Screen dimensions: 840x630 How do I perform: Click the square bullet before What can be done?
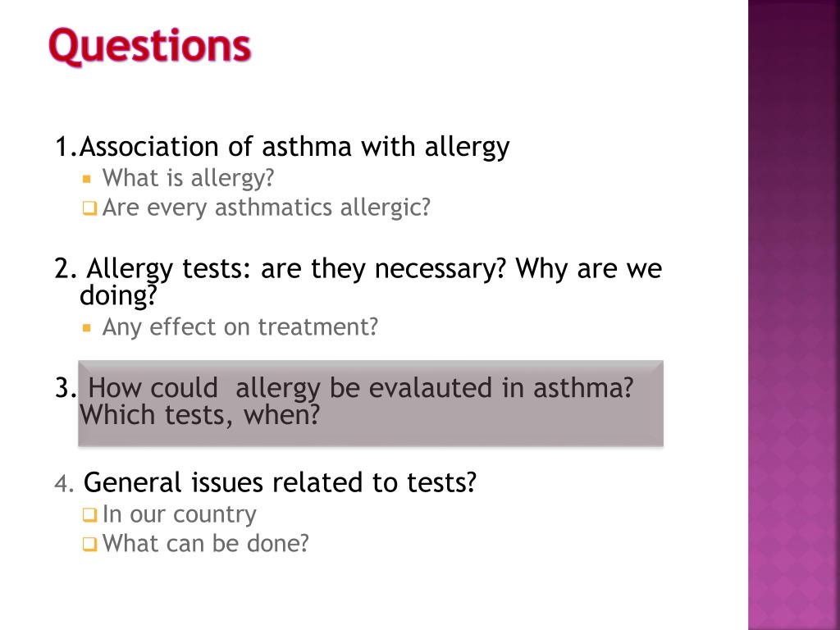pos(89,545)
